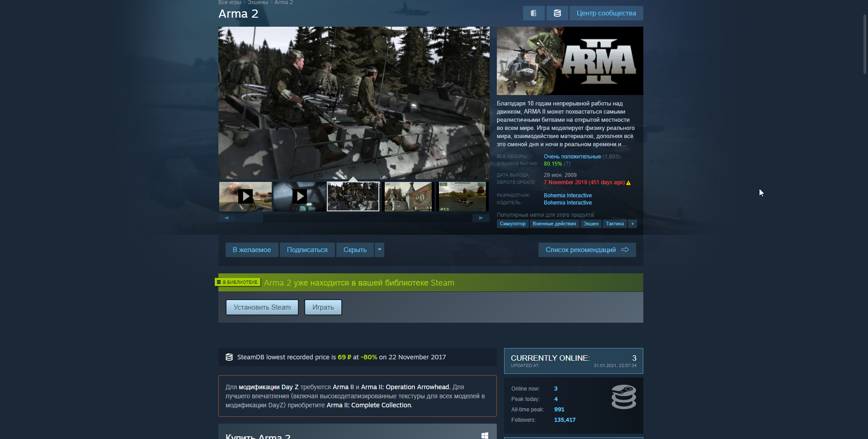The width and height of the screenshot is (868, 439).
Task: Click the left arrow of the screenshot strip
Action: (x=226, y=218)
